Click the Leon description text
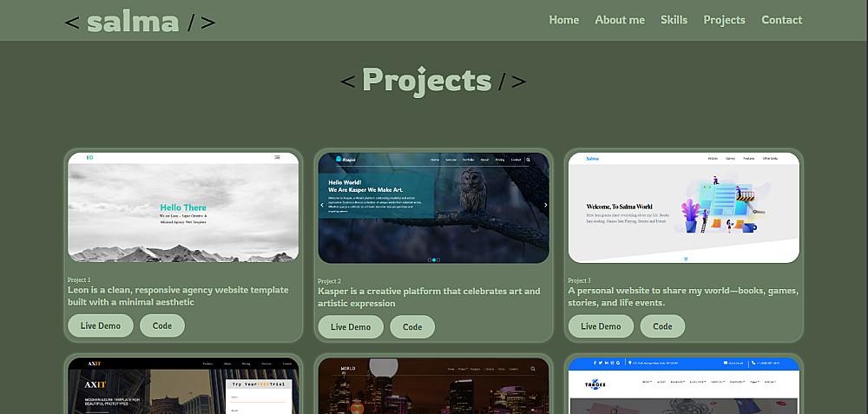This screenshot has height=414, width=868. click(x=178, y=296)
